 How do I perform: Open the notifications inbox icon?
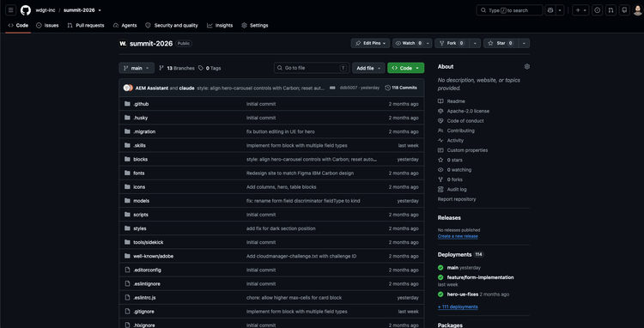[624, 10]
